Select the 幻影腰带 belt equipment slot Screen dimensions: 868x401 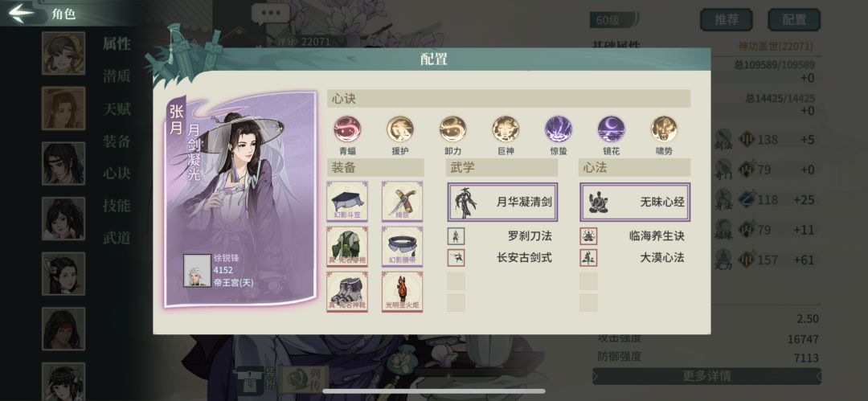403,247
